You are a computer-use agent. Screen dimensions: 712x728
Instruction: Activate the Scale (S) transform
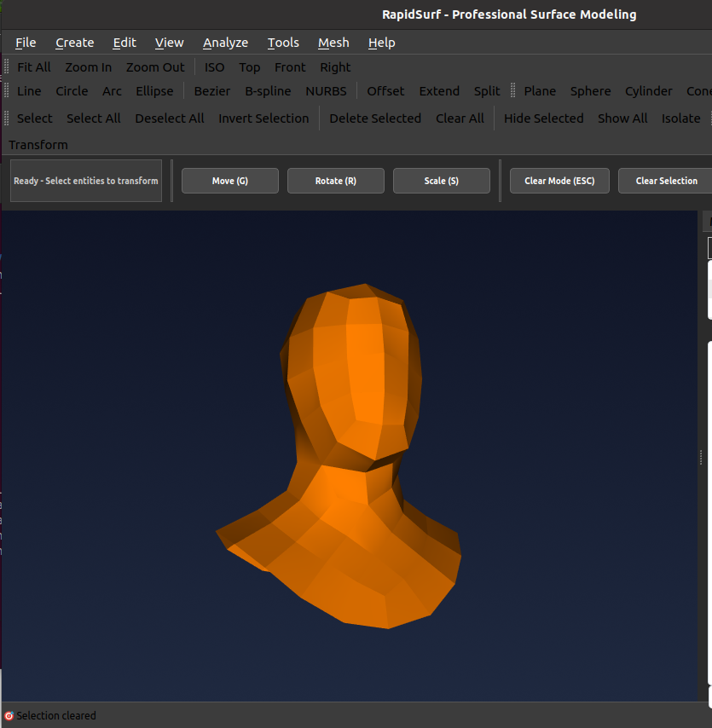pyautogui.click(x=441, y=180)
